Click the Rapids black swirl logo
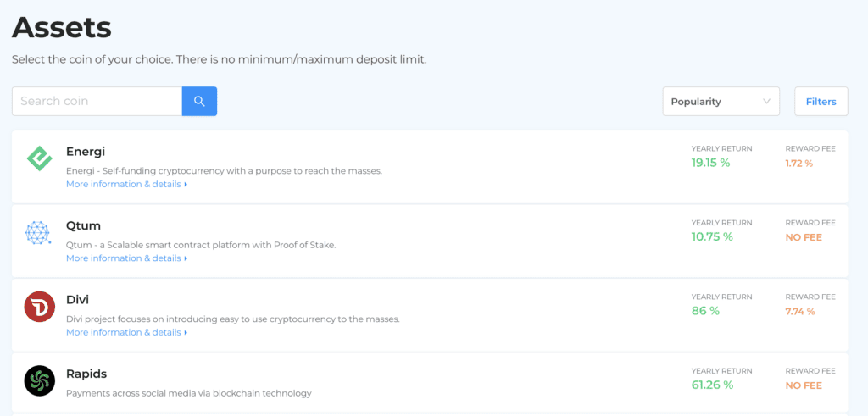868x416 pixels. 39,380
